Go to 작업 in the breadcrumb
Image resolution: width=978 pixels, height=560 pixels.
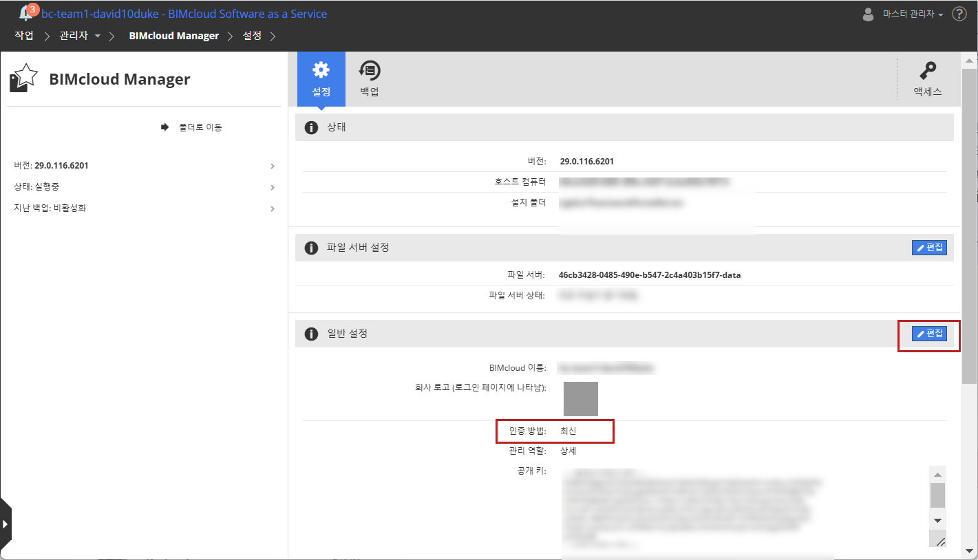point(24,36)
